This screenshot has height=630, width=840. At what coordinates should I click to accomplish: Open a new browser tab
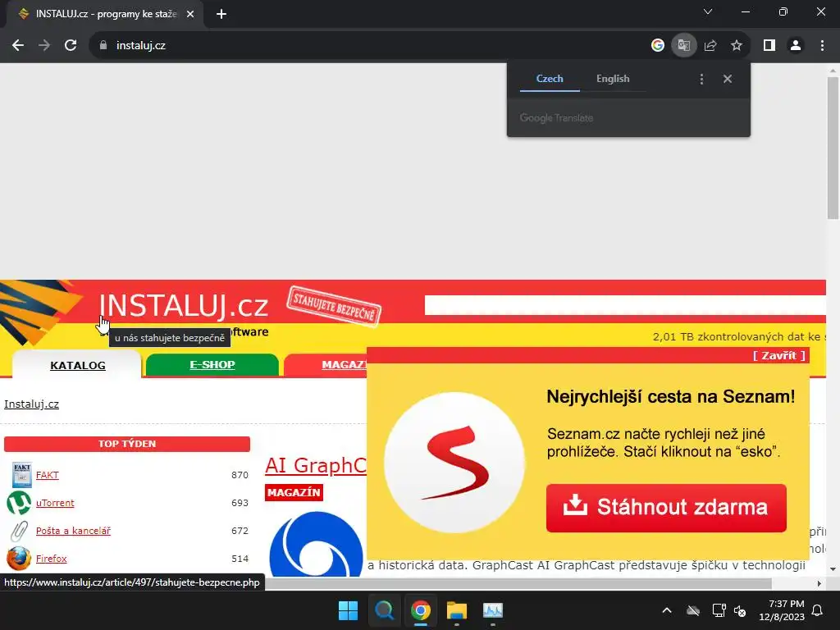pos(221,14)
